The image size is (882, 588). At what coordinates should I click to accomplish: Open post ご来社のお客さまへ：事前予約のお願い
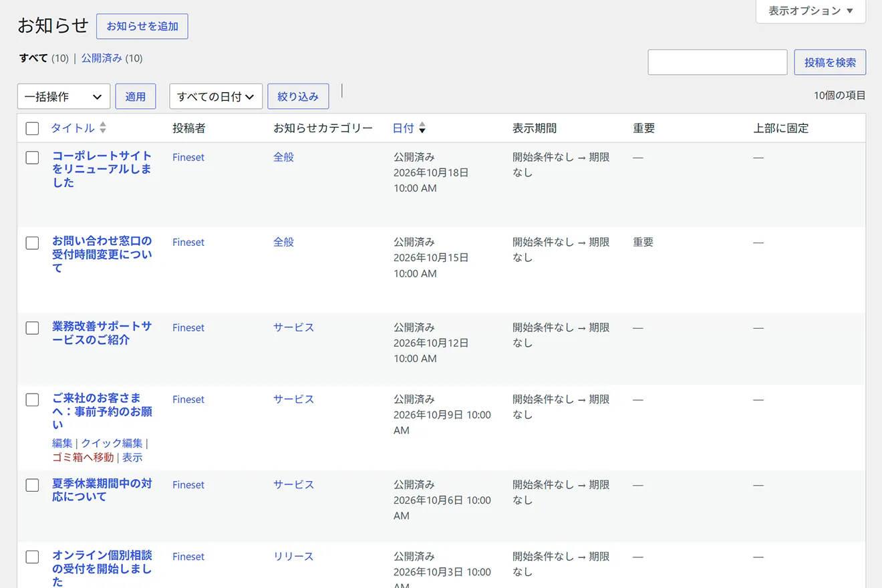click(102, 411)
